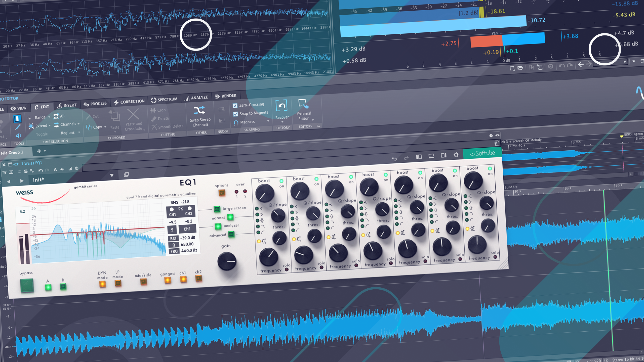Screen dimensions: 644x362
Task: Open the init* preset dropdown
Action: [x=112, y=175]
